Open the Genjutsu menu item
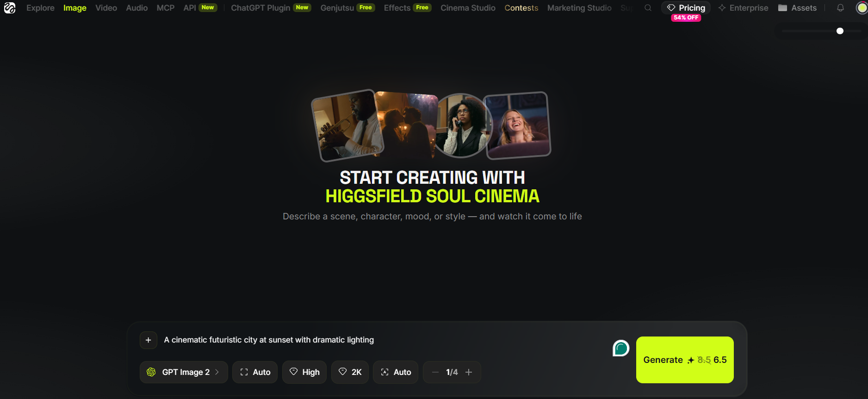 (x=347, y=8)
